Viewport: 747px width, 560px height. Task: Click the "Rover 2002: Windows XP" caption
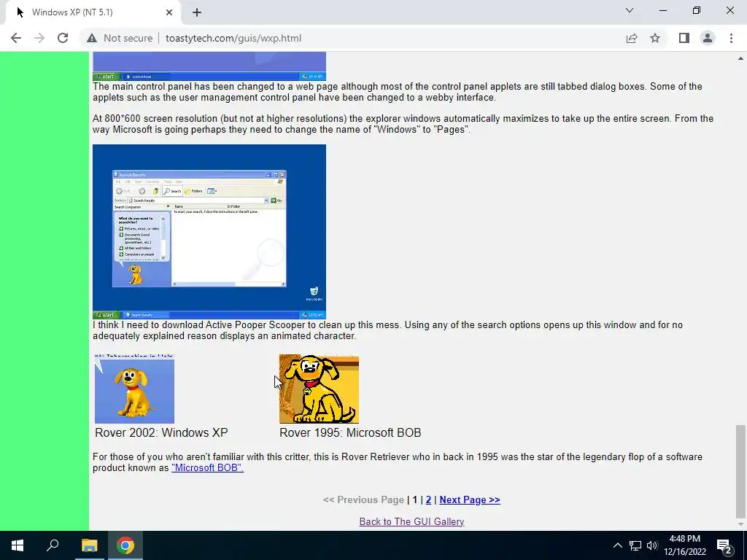point(161,432)
